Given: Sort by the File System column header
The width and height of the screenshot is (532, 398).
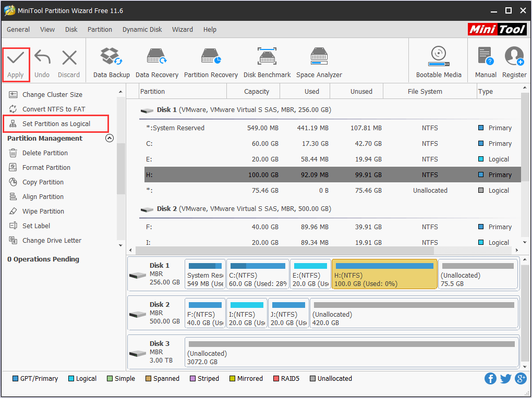Looking at the screenshot, I should 430,92.
